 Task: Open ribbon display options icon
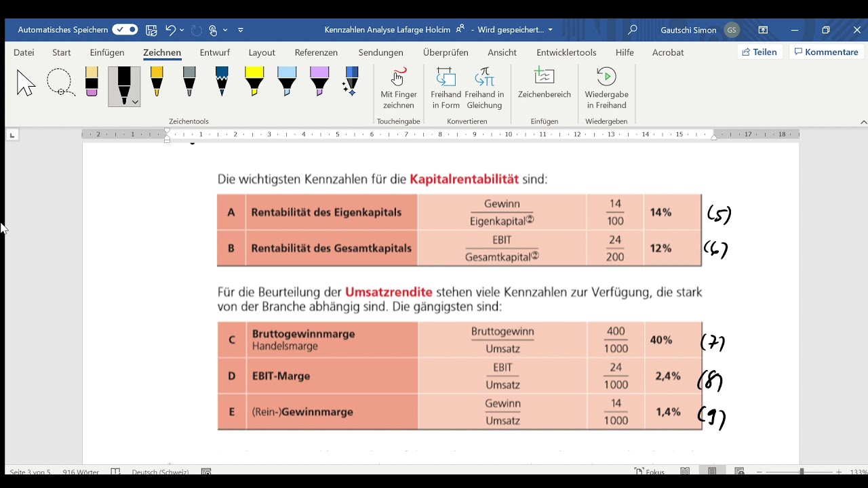tap(763, 30)
